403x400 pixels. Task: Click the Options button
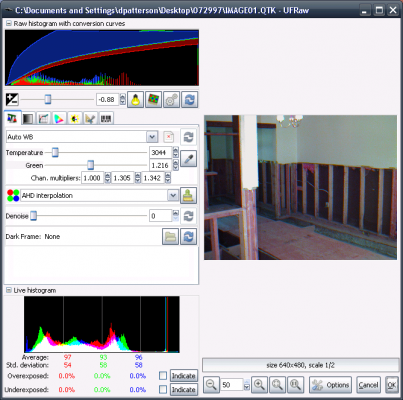(330, 385)
